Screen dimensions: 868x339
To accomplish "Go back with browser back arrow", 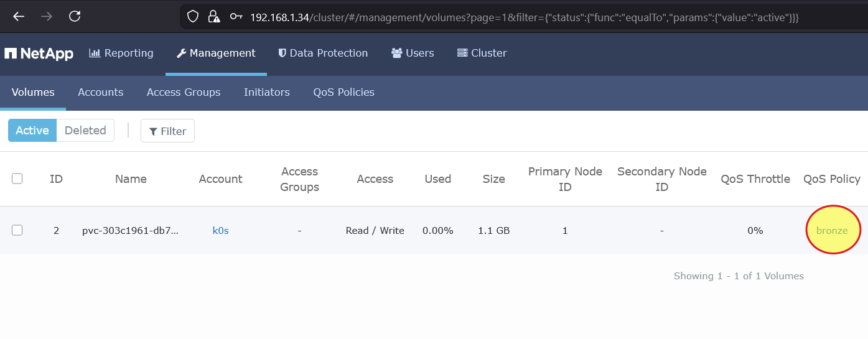I will 19,16.
